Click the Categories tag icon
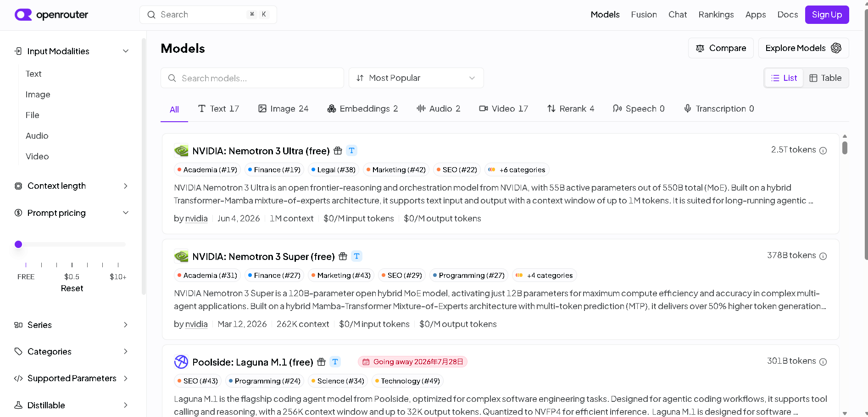This screenshot has height=417, width=868. pyautogui.click(x=18, y=351)
